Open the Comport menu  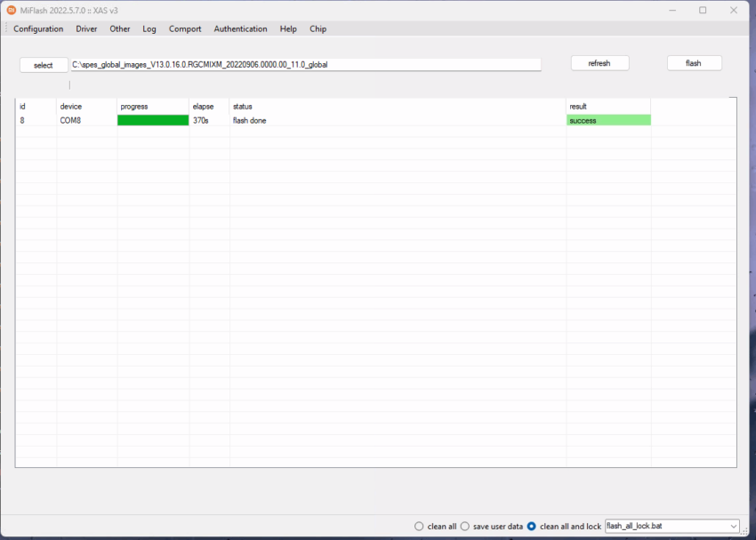point(185,28)
